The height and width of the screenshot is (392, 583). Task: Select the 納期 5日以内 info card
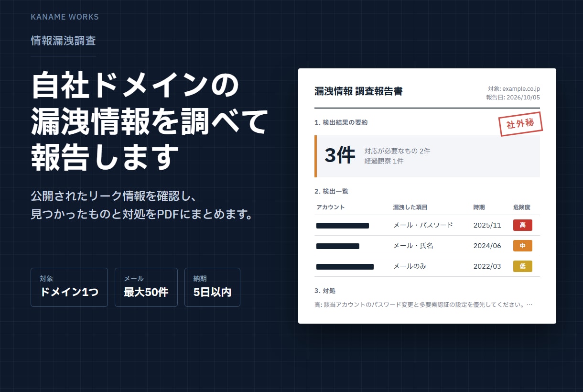[212, 287]
